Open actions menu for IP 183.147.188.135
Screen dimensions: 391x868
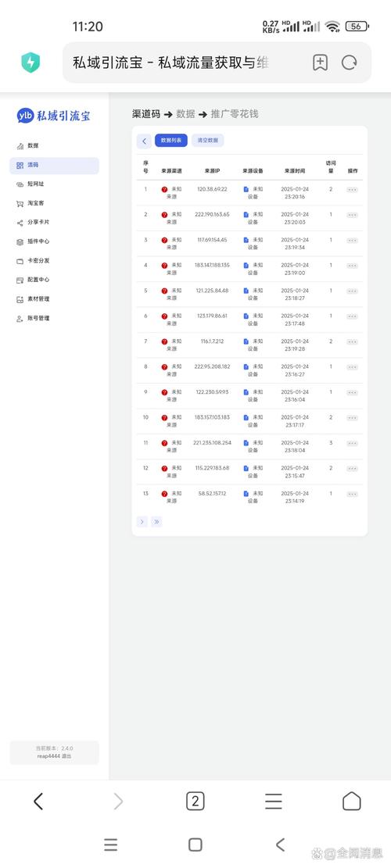click(x=352, y=266)
